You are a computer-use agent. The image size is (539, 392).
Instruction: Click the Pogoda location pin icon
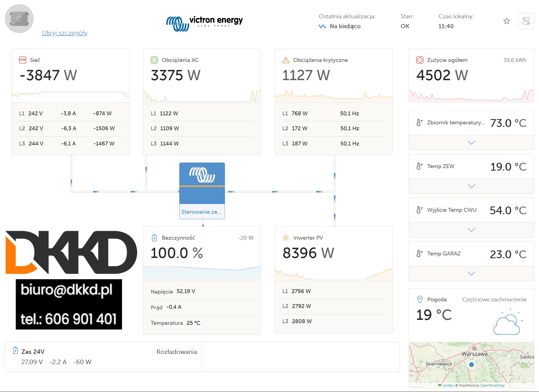click(420, 299)
